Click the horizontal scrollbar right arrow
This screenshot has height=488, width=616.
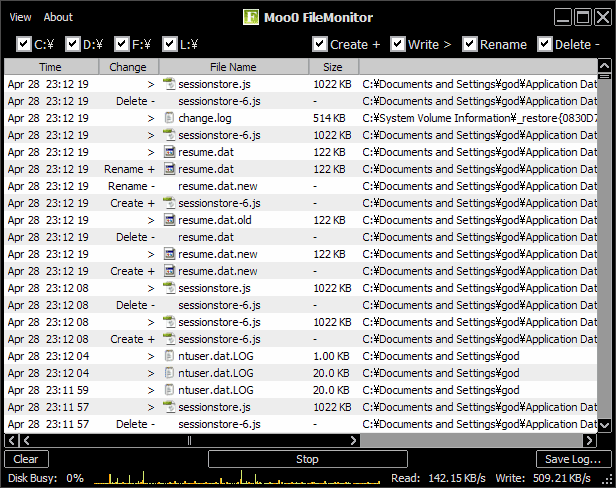(x=589, y=440)
